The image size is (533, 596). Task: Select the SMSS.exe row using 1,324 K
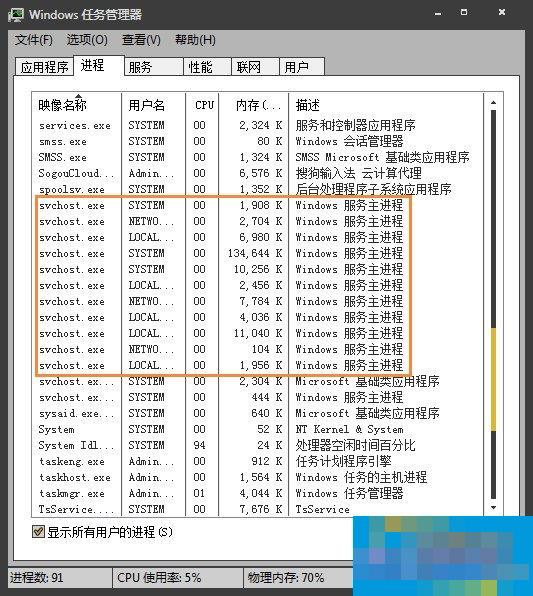coord(257,157)
